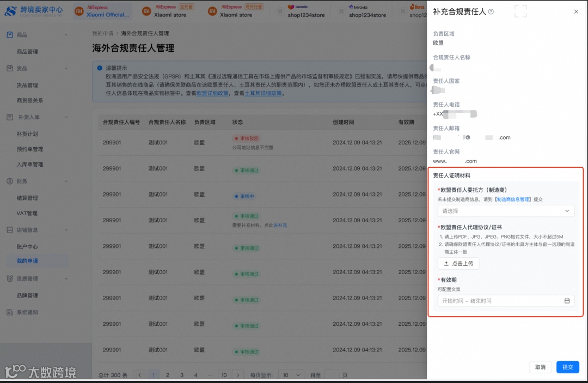The height and width of the screenshot is (383, 588).
Task: Open 商品管理 in the sidebar
Action: coord(27,51)
